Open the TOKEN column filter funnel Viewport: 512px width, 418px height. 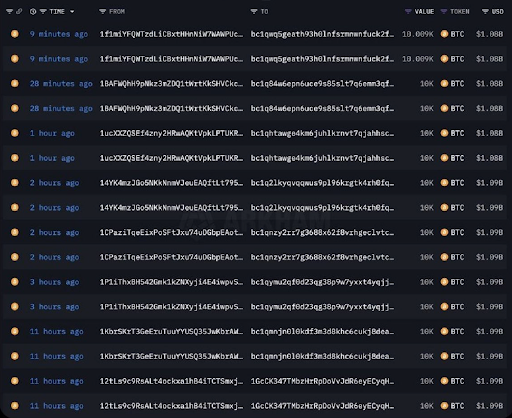(444, 12)
